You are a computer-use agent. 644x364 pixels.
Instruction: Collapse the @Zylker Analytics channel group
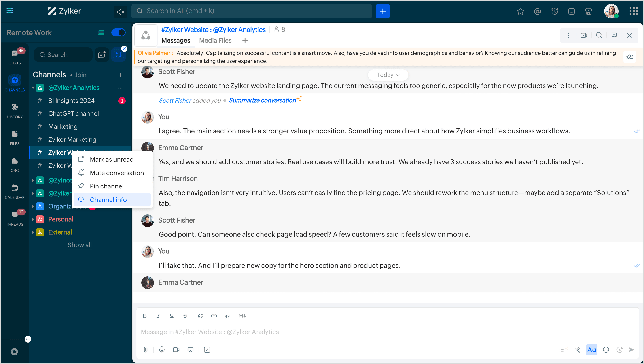[x=33, y=88]
